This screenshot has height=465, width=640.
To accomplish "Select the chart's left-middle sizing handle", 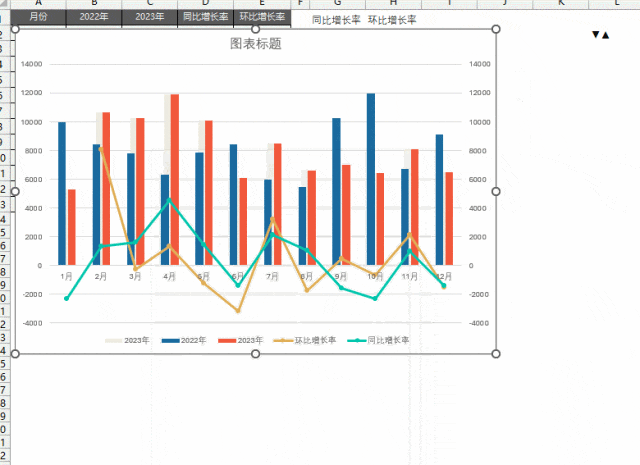I will pyautogui.click(x=15, y=191).
